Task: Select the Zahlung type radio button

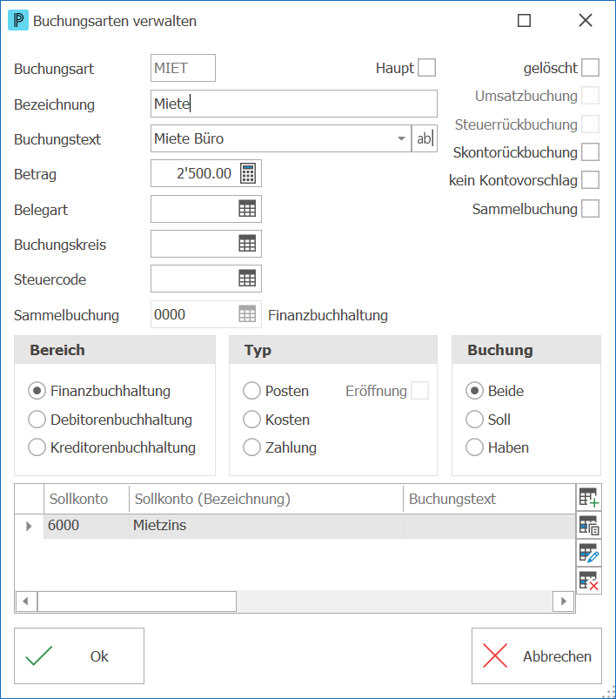Action: click(251, 447)
